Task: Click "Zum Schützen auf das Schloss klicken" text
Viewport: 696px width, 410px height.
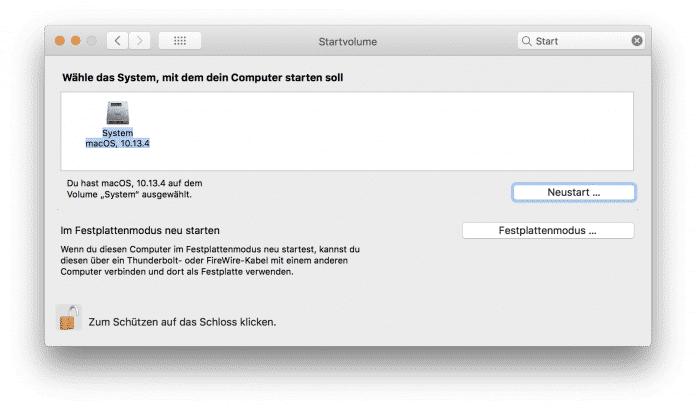Action: tap(180, 322)
